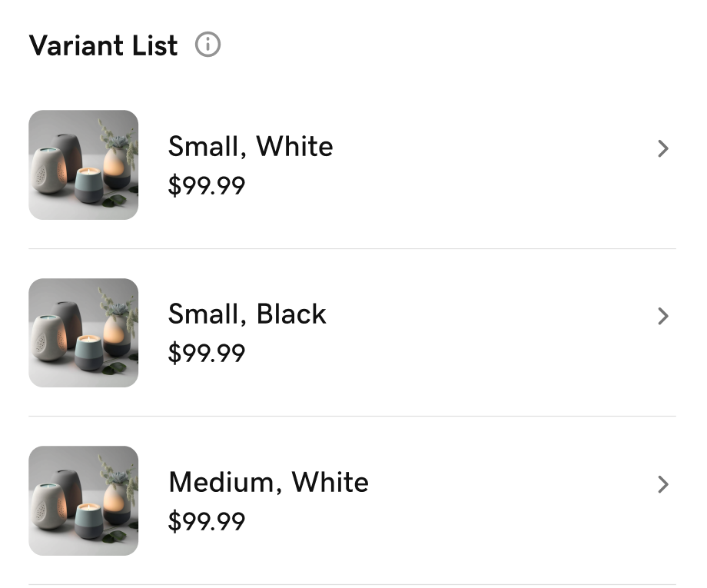Click the Variant List heading

pos(102,46)
